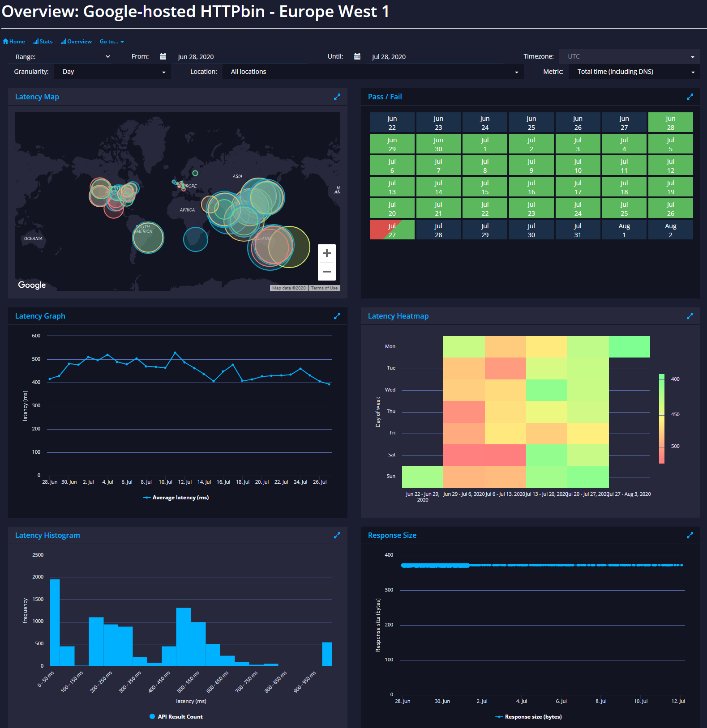Go to the Home link
Image resolution: width=707 pixels, height=728 pixels.
coord(14,42)
